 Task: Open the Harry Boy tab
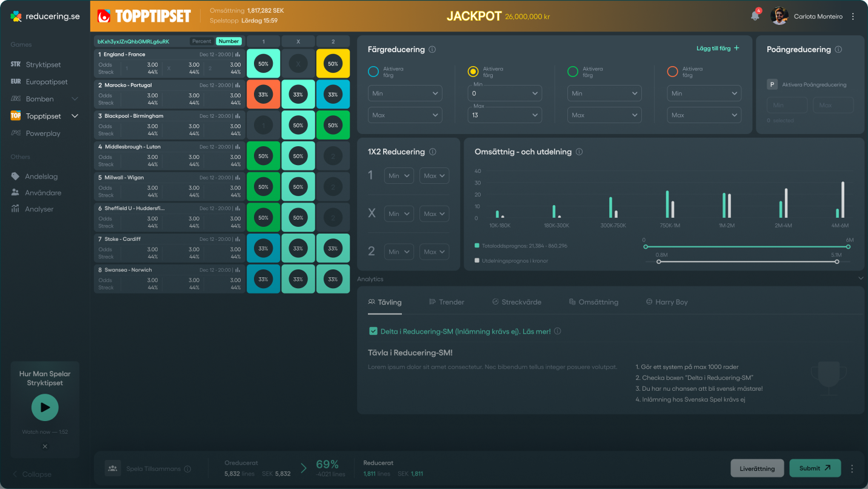pyautogui.click(x=667, y=302)
